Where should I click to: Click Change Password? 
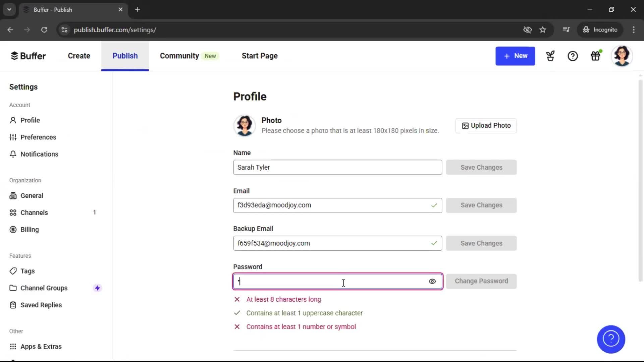[x=481, y=281]
